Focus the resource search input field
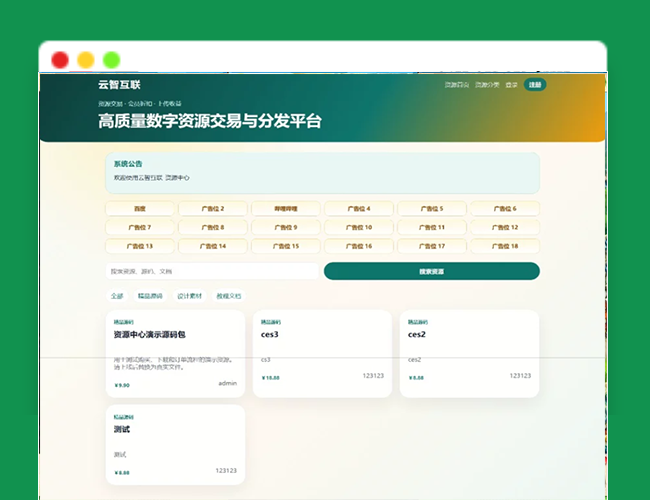650x500 pixels. pos(212,271)
